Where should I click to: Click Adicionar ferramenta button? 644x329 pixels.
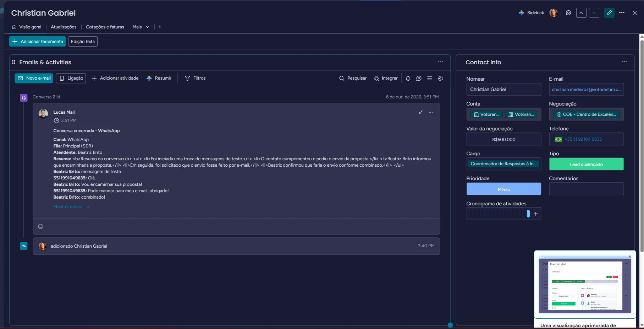[37, 42]
